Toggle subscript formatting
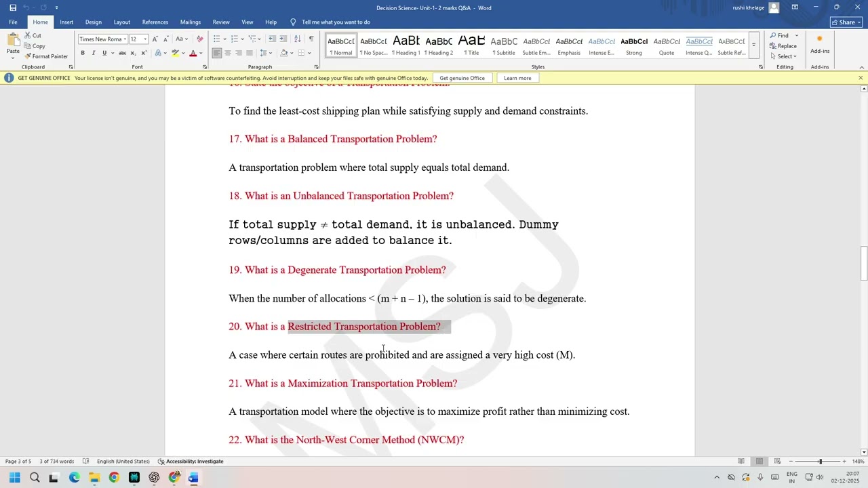The width and height of the screenshot is (868, 488). point(133,53)
